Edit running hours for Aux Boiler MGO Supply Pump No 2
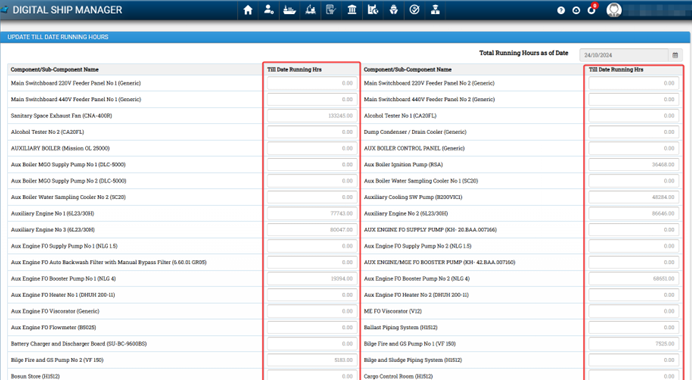Image resolution: width=692 pixels, height=380 pixels. pyautogui.click(x=312, y=181)
